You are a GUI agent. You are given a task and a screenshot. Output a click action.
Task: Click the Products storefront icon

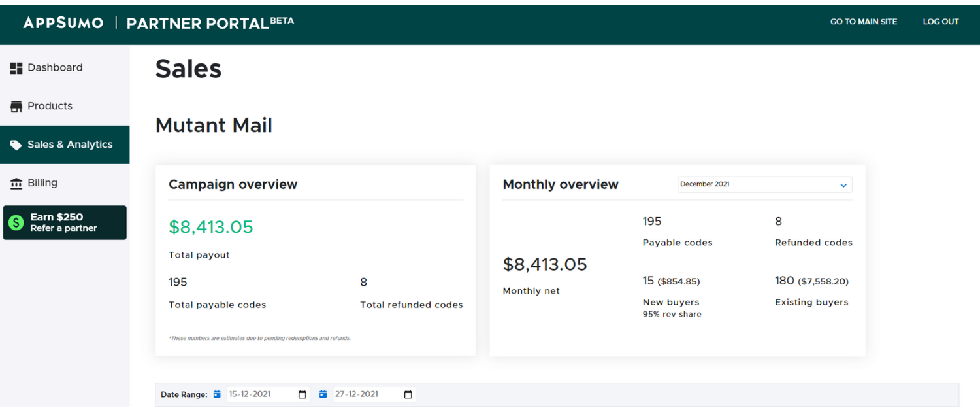coord(16,107)
